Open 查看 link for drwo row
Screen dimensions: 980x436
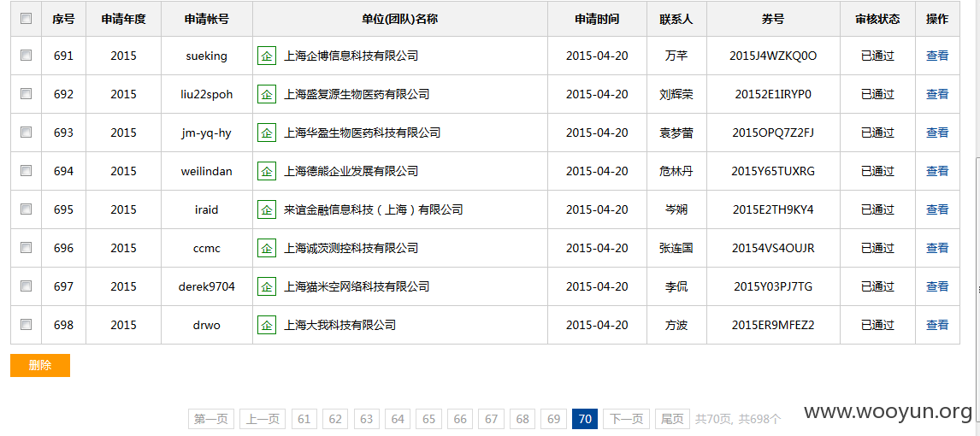(x=937, y=325)
